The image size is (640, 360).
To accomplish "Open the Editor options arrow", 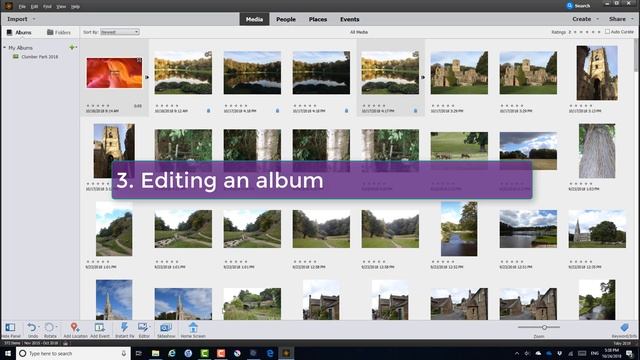I will (150, 327).
